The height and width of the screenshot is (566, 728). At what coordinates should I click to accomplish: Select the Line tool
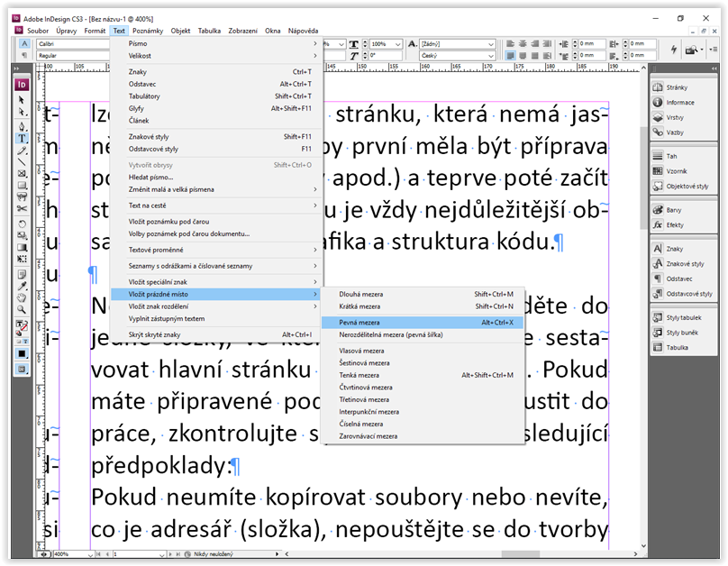click(22, 162)
